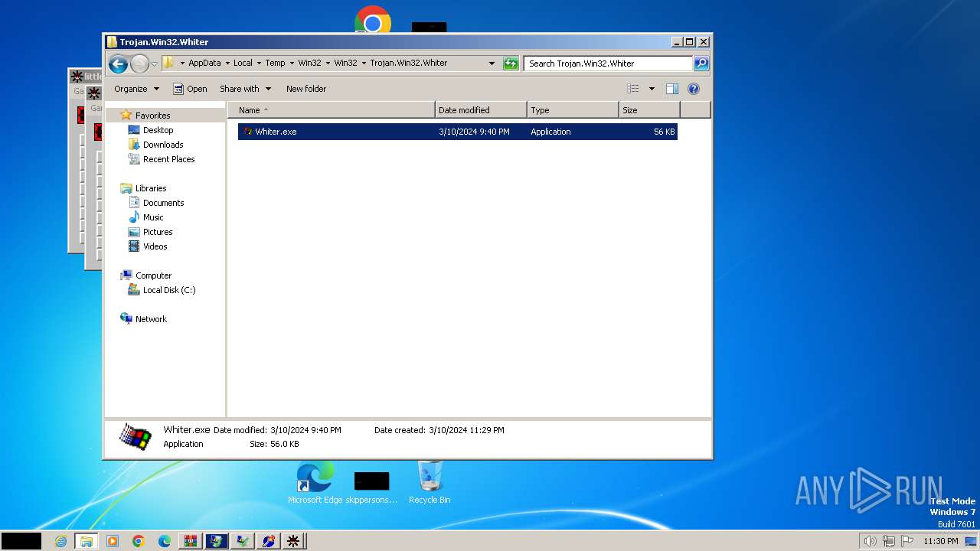Sort by Date modified column
Image resolution: width=980 pixels, height=551 pixels.
(481, 110)
